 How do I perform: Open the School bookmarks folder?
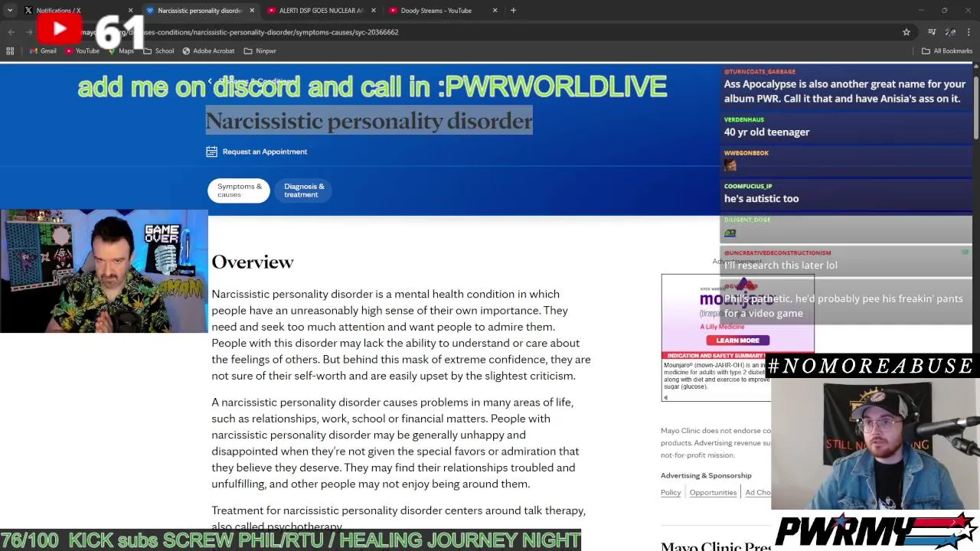pyautogui.click(x=158, y=51)
